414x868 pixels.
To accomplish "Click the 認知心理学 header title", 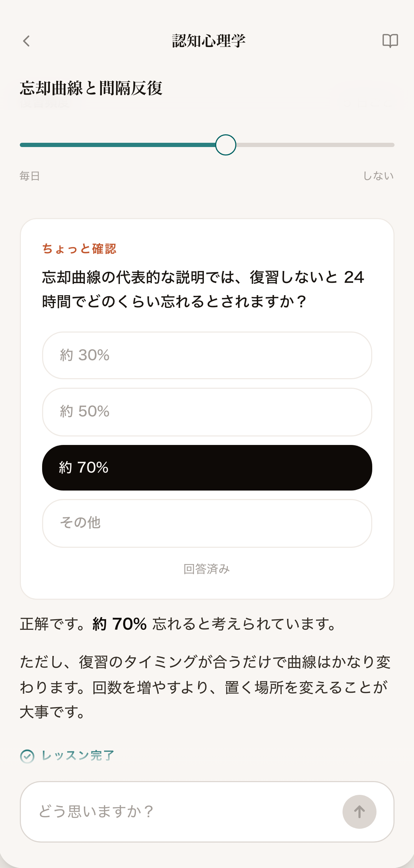I will coord(208,41).
